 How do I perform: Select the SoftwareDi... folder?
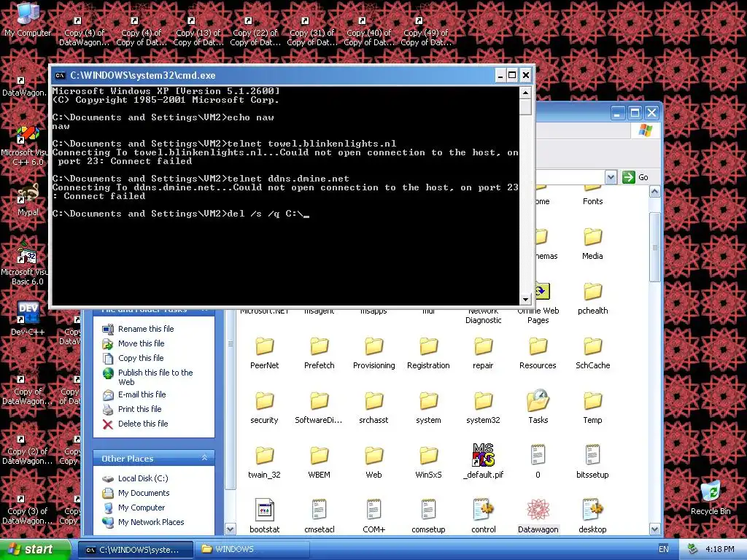(319, 407)
